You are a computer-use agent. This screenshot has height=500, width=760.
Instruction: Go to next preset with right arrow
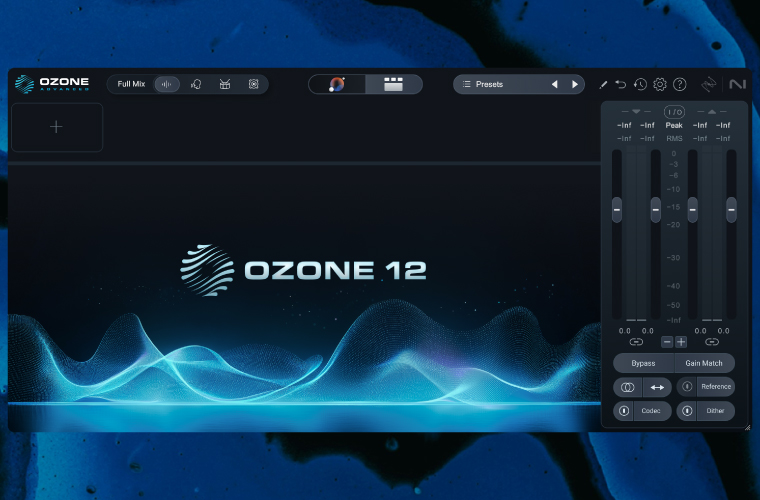(x=574, y=84)
